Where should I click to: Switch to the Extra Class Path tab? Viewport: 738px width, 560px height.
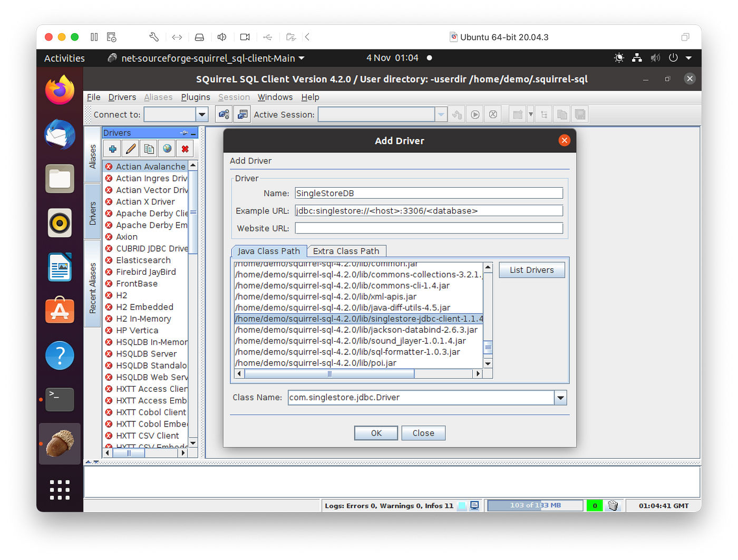(346, 251)
